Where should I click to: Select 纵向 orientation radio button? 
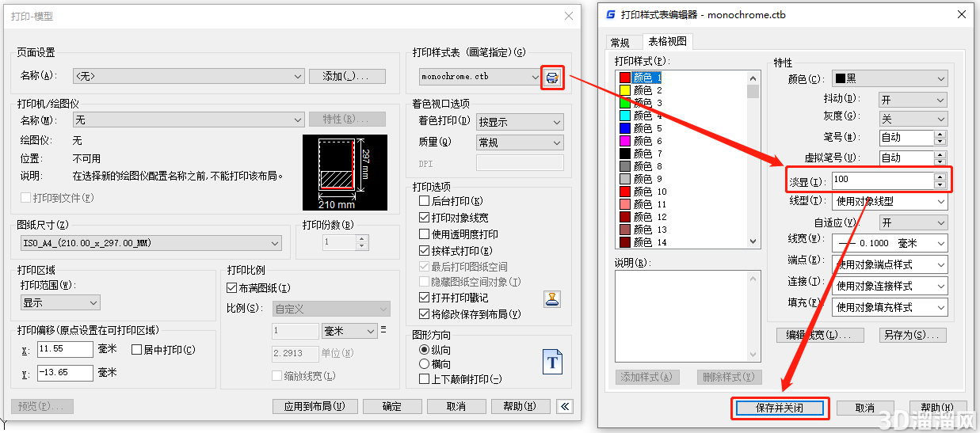pos(424,349)
